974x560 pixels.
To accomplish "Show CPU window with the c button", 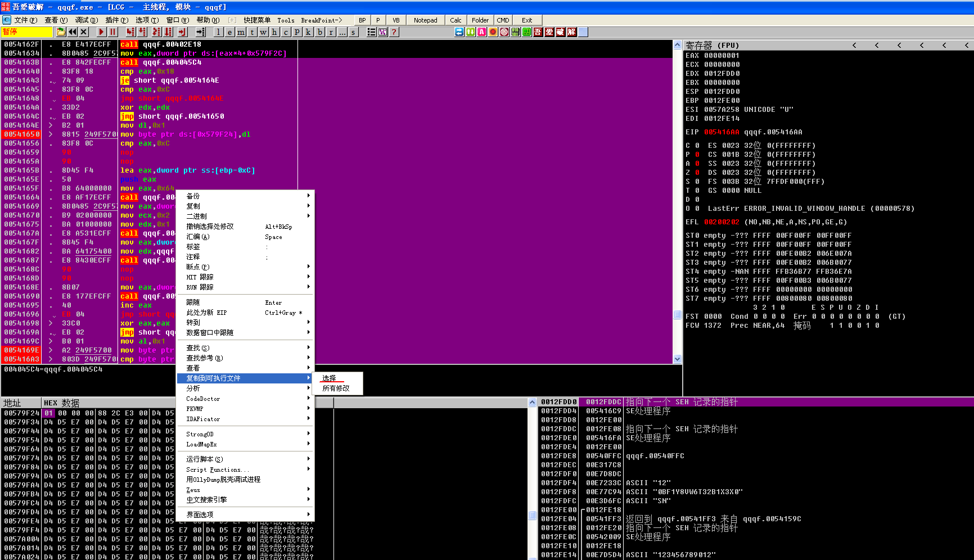I will pyautogui.click(x=286, y=32).
